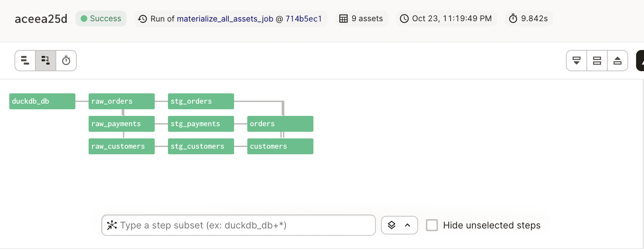Click the 9 assets tag
Image resolution: width=644 pixels, height=249 pixels.
[x=362, y=19]
